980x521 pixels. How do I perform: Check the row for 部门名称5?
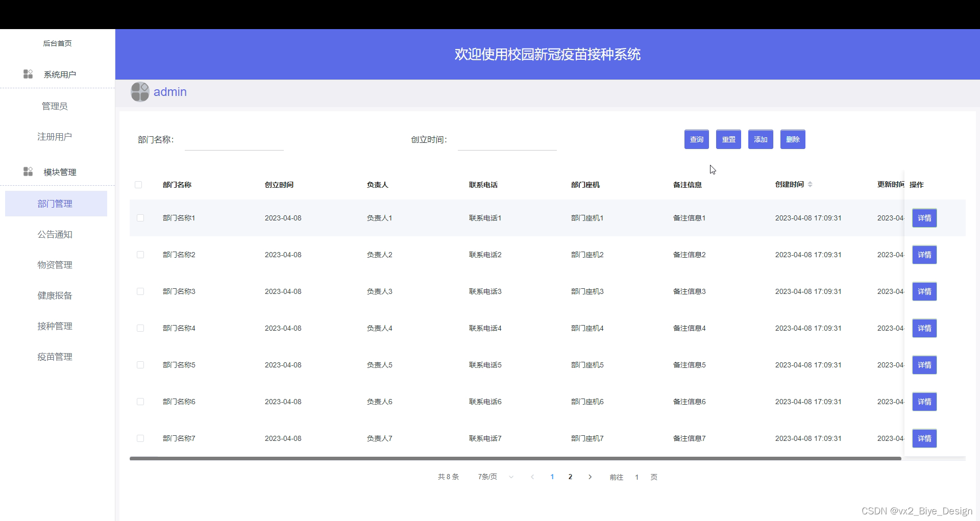(x=140, y=365)
